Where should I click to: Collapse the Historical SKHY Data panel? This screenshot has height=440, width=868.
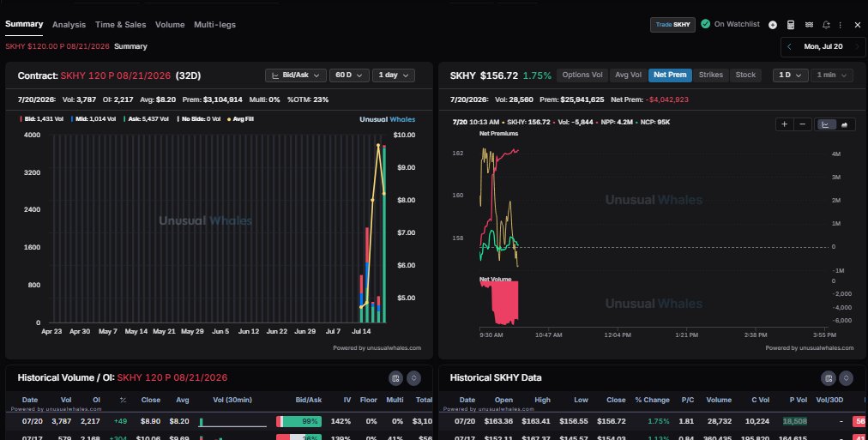click(x=846, y=378)
